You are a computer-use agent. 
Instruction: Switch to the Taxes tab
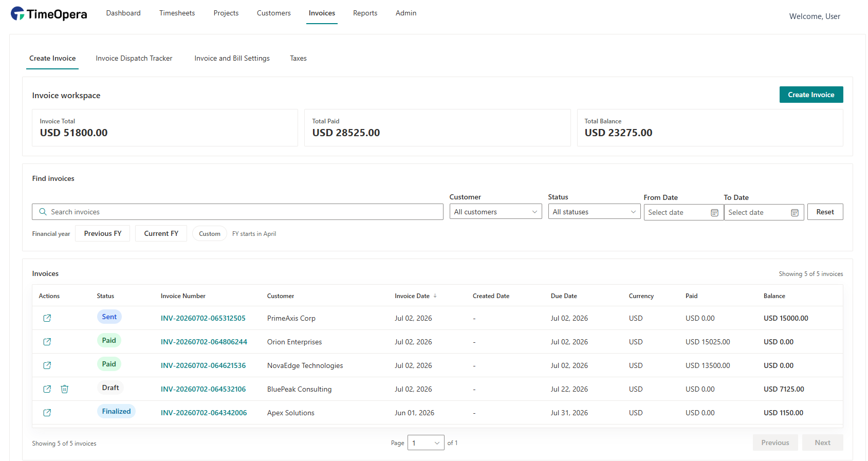point(298,58)
